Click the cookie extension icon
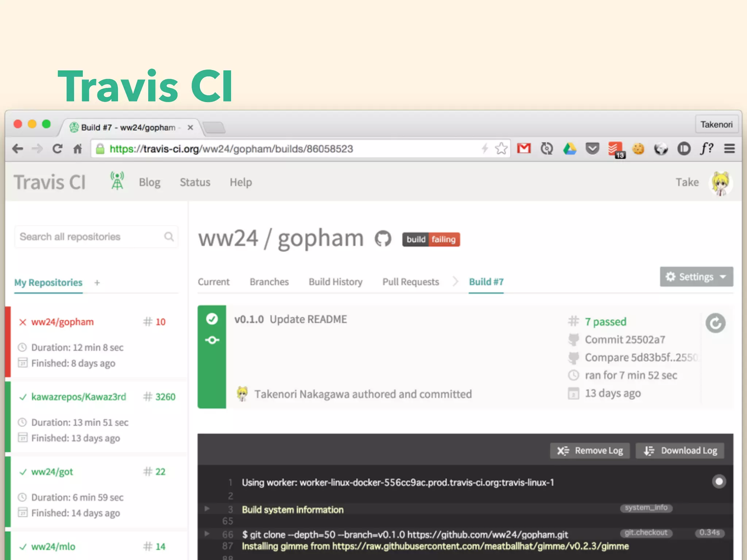The image size is (747, 560). (638, 149)
